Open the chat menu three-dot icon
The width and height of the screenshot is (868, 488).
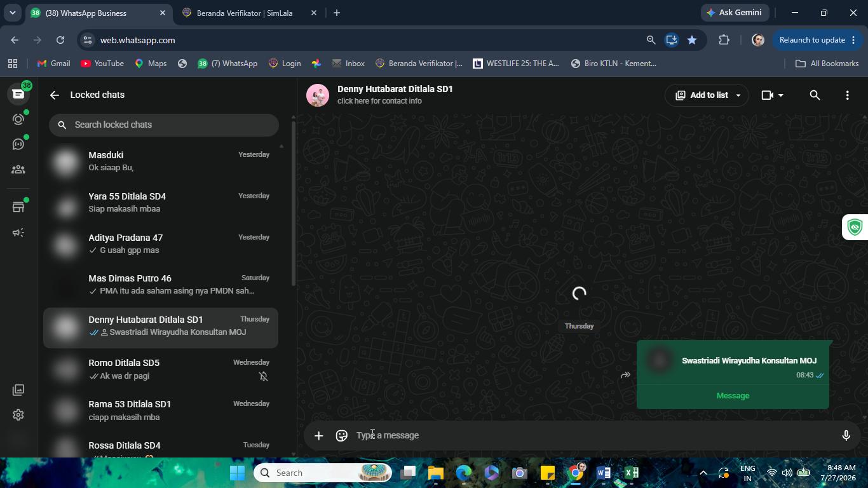pyautogui.click(x=847, y=95)
